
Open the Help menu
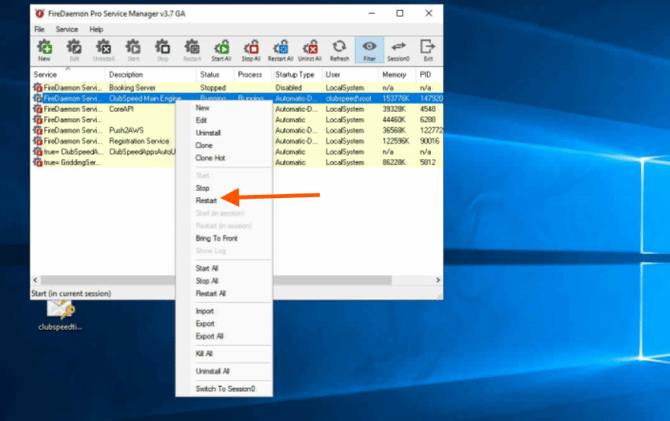97,29
